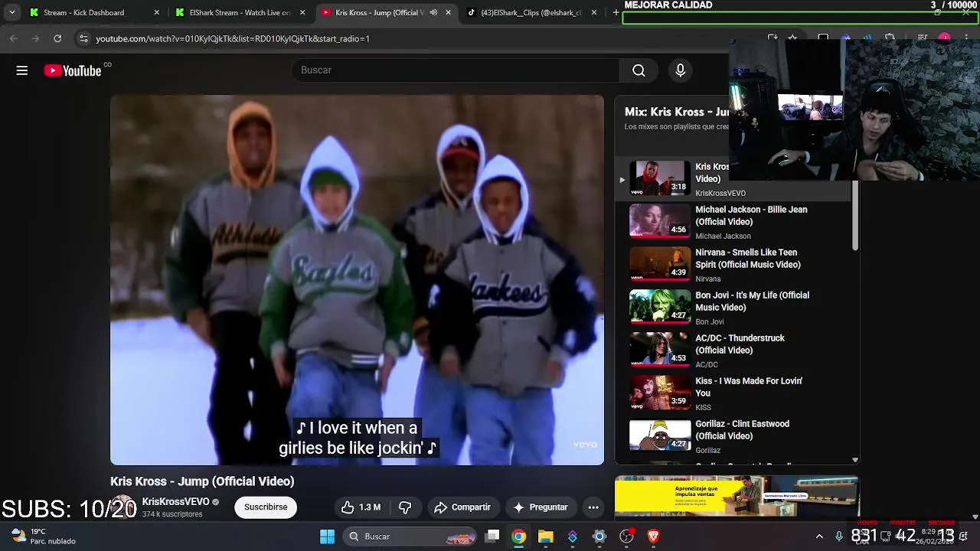This screenshot has width=980, height=551.
Task: Go to YouTube home via the logo
Action: click(73, 70)
